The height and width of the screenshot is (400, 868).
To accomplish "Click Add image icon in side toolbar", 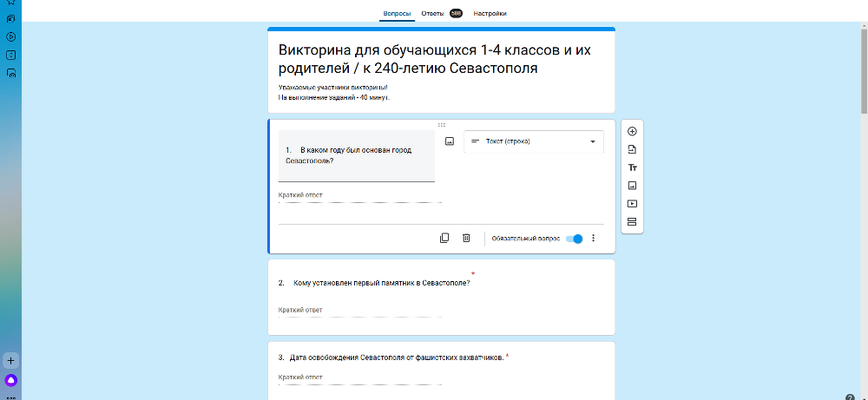I will (x=632, y=186).
